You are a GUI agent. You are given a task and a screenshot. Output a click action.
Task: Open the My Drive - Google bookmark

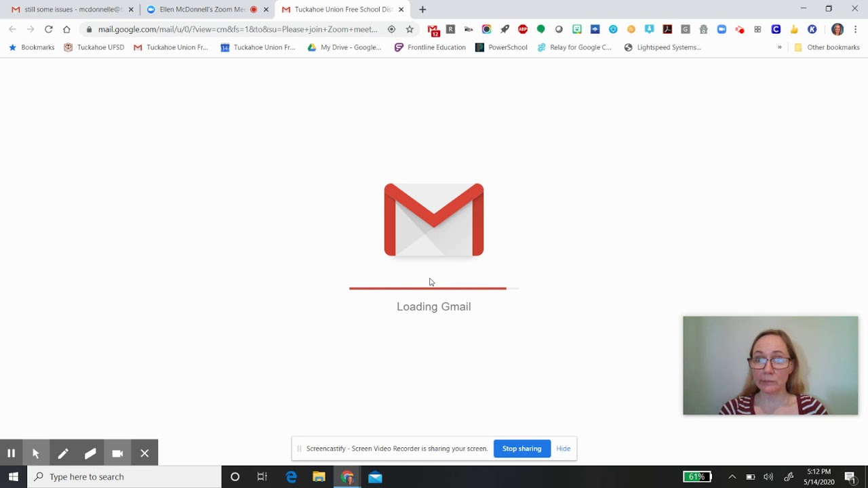[x=344, y=47]
